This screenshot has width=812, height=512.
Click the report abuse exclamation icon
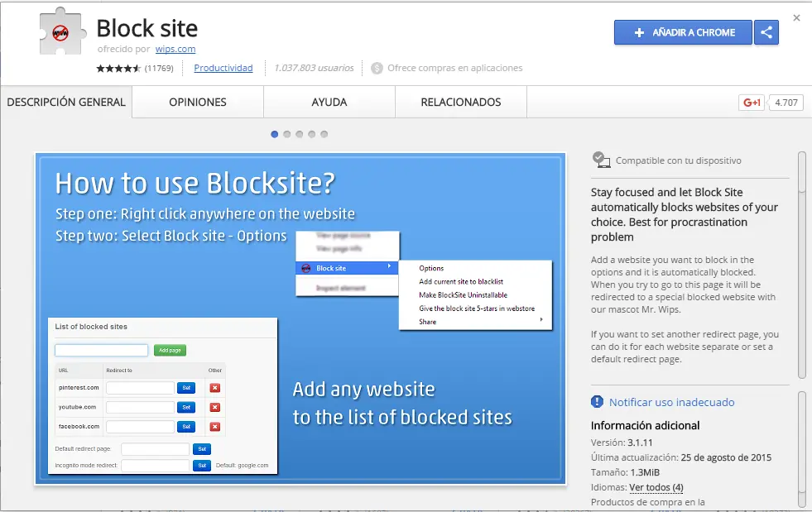[x=597, y=402]
